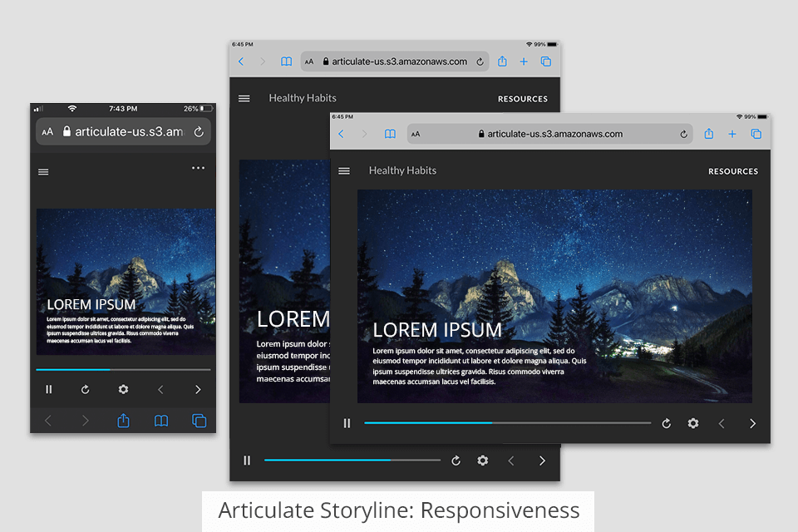This screenshot has width=798, height=532.
Task: Go to previous slide in landscape tablet player
Action: (x=722, y=424)
